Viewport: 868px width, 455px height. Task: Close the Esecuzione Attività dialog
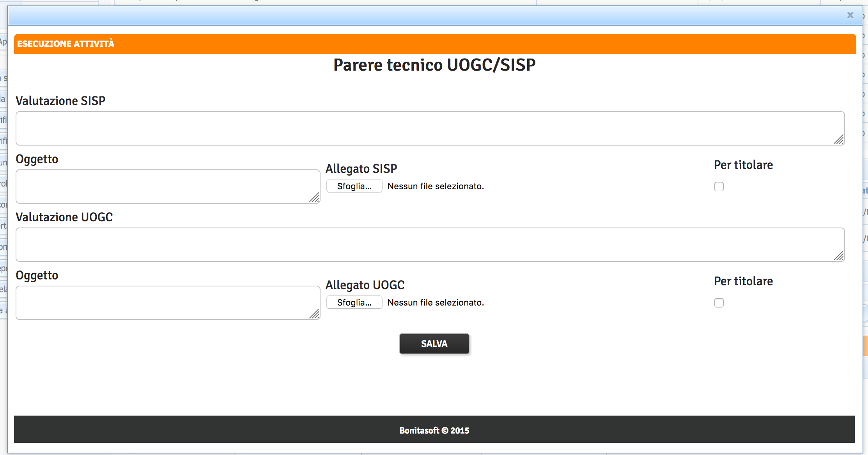point(850,15)
